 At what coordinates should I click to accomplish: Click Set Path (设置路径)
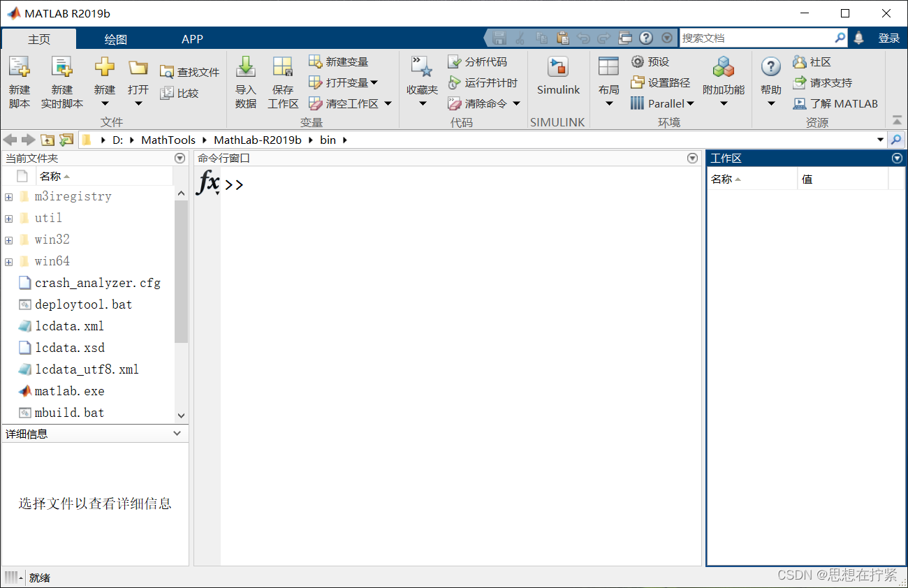coord(660,83)
